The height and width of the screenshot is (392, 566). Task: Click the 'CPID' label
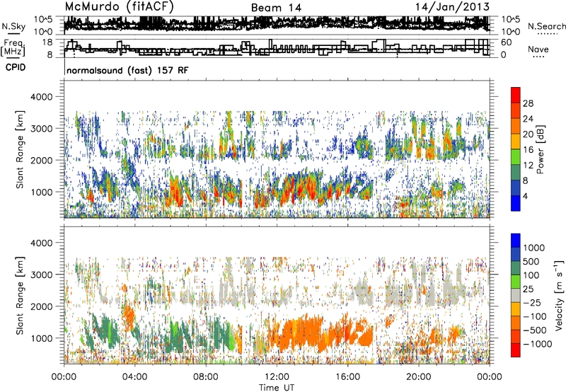pos(16,67)
